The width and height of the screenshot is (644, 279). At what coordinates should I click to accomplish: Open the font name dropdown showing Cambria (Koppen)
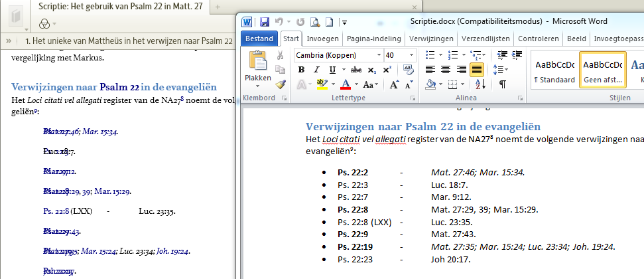[379, 55]
